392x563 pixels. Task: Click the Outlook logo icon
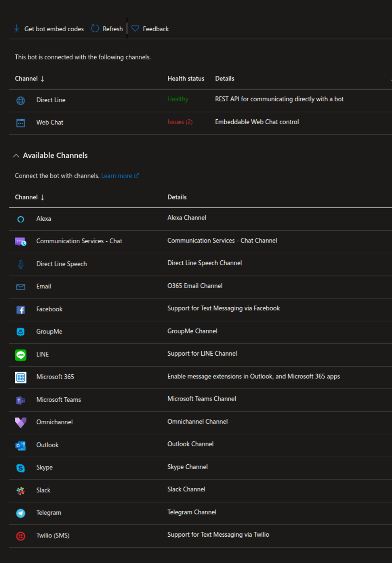(21, 446)
